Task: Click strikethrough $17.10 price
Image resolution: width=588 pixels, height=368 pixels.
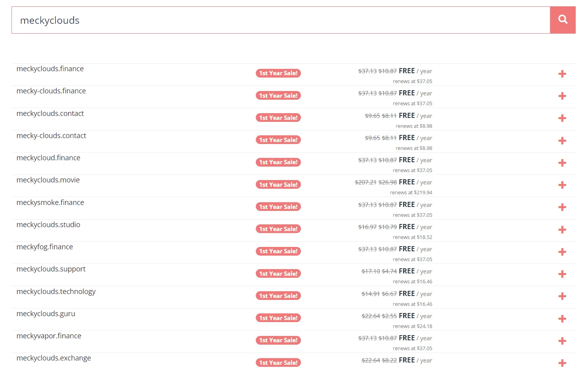Action: (371, 271)
